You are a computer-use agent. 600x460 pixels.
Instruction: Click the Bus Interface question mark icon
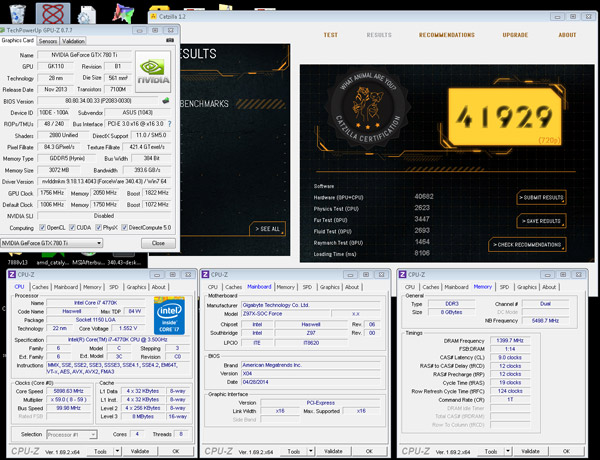point(170,124)
